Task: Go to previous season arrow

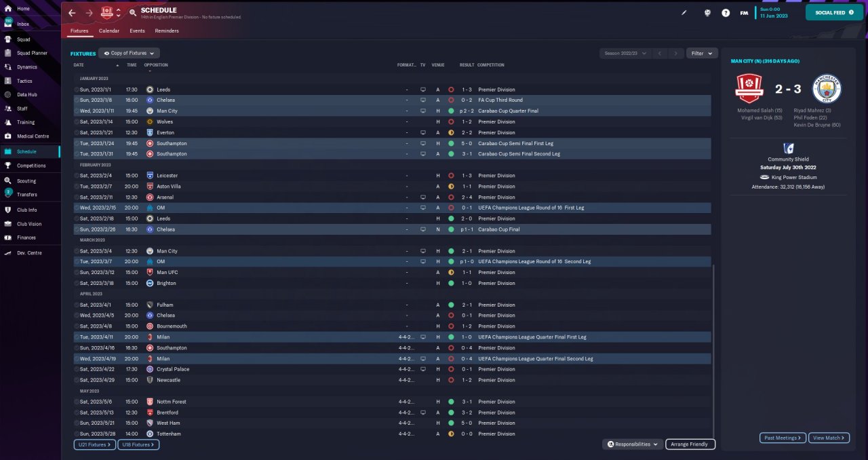Action: (660, 53)
